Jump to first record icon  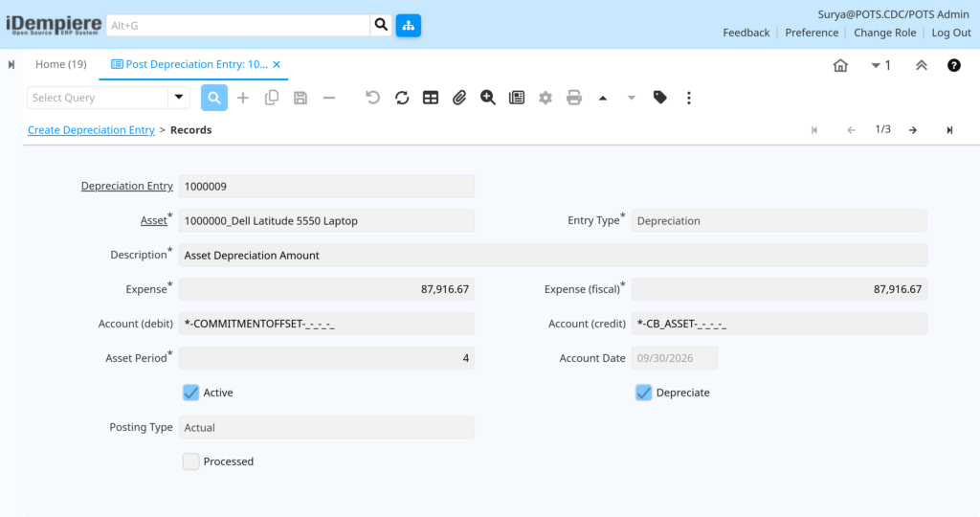(x=814, y=130)
